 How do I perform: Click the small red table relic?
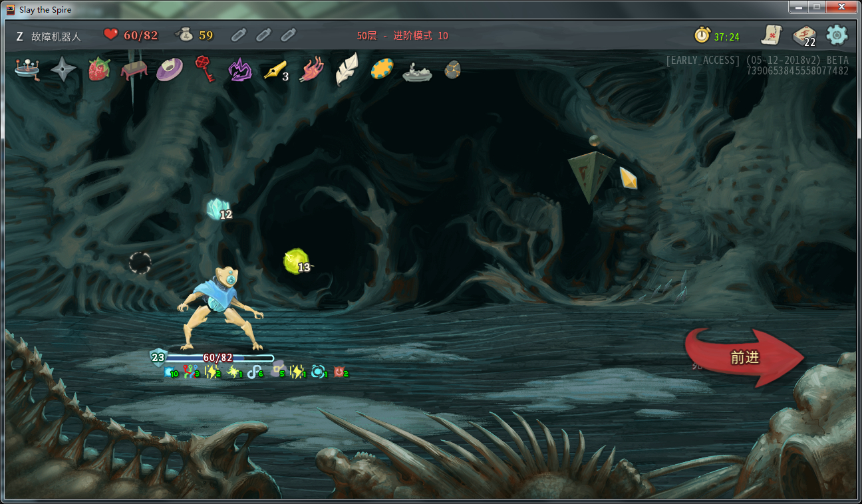[x=134, y=70]
